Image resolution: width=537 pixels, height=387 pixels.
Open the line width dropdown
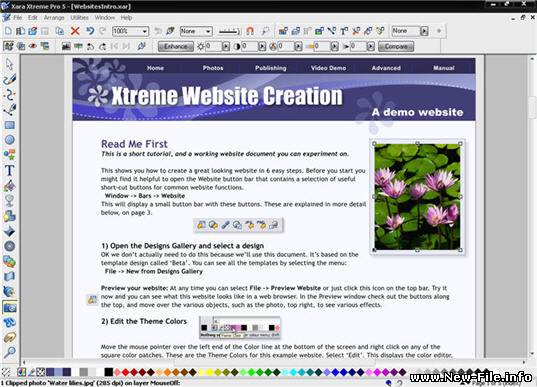tap(229, 32)
